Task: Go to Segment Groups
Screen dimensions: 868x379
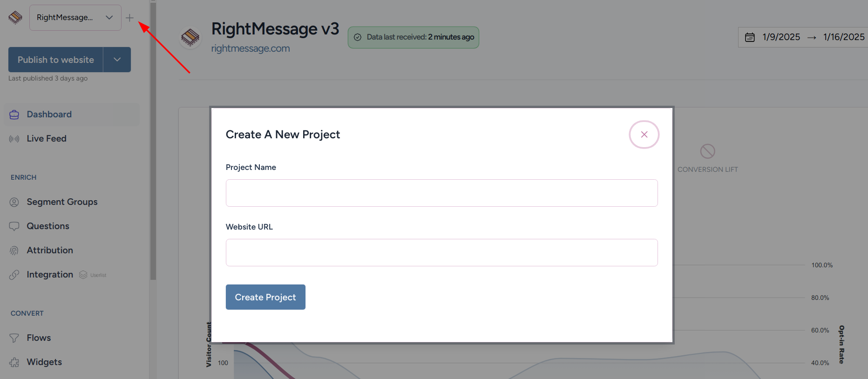Action: tap(62, 202)
